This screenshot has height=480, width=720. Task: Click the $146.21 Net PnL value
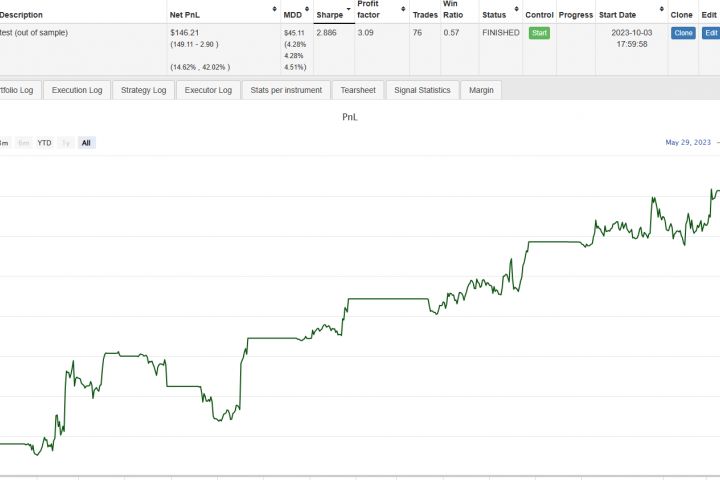[x=185, y=33]
